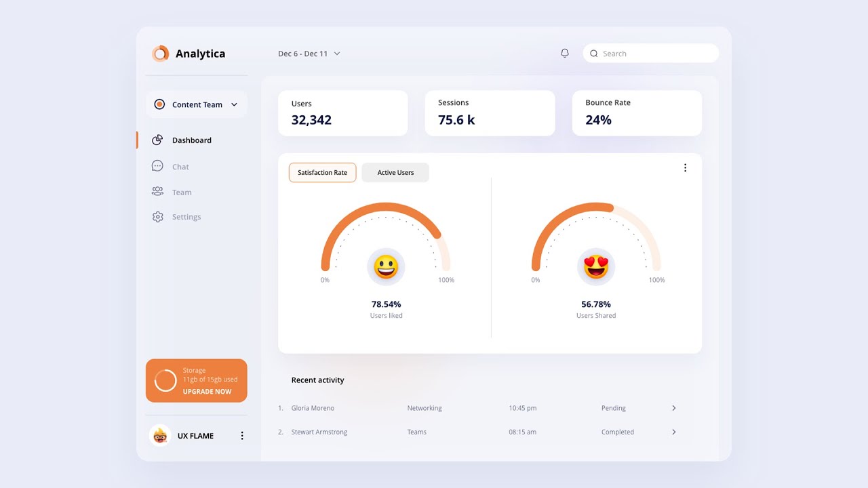Open the Sessions 75.6 k card
The height and width of the screenshot is (488, 868).
coord(490,113)
